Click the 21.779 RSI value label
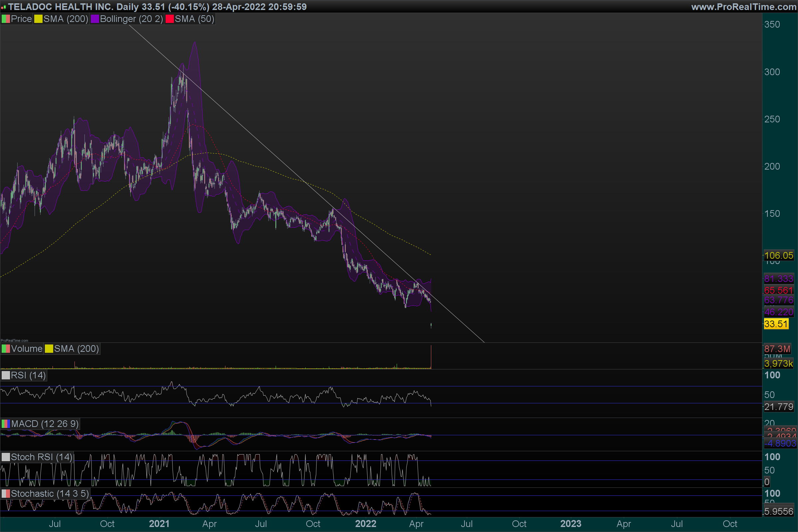The image size is (798, 532). point(778,407)
